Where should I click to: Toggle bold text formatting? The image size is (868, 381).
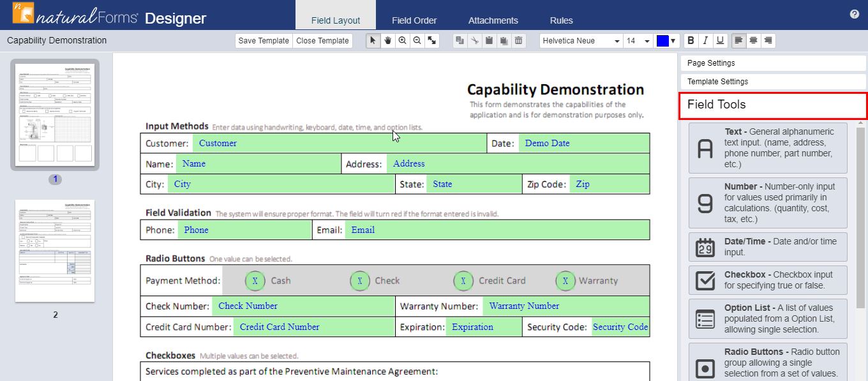tap(691, 40)
